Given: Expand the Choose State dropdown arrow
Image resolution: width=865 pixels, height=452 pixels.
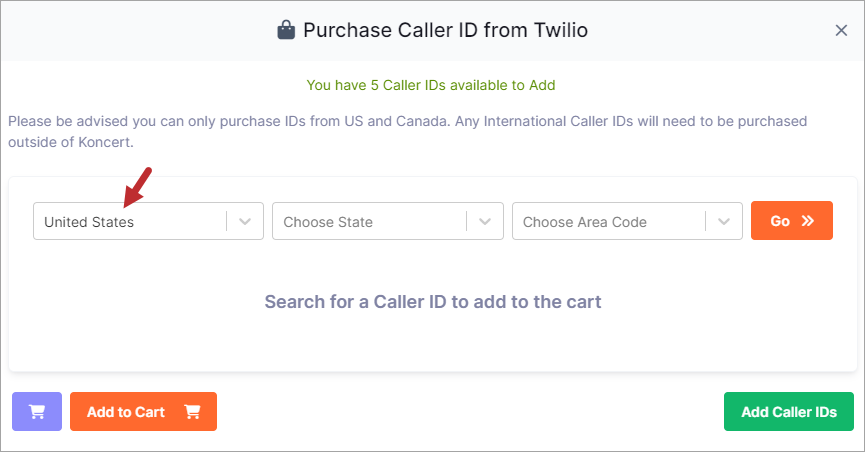Looking at the screenshot, I should 485,221.
